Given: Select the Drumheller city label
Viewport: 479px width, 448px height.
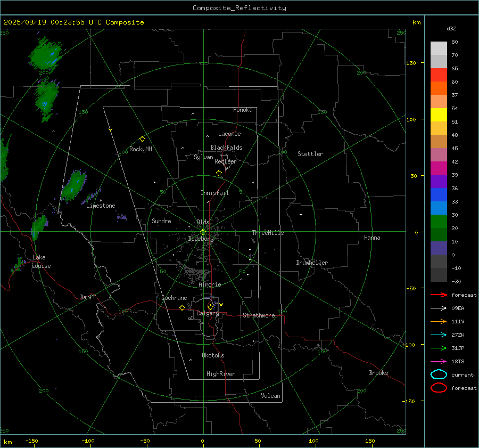Looking at the screenshot, I should click(x=312, y=263).
